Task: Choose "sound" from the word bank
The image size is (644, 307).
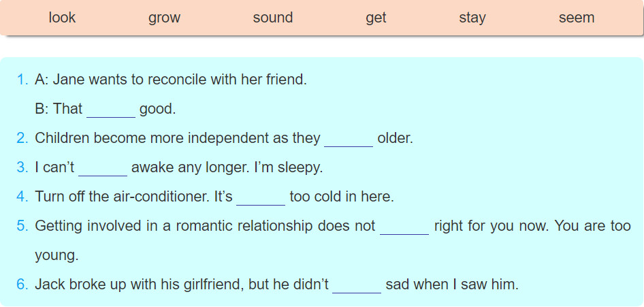Action: (273, 18)
